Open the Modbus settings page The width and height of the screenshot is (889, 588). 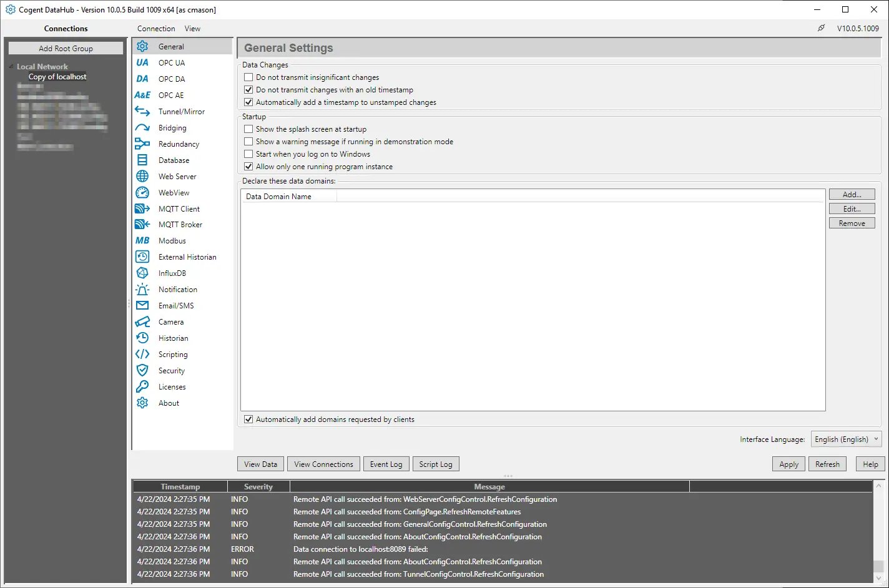[172, 240]
